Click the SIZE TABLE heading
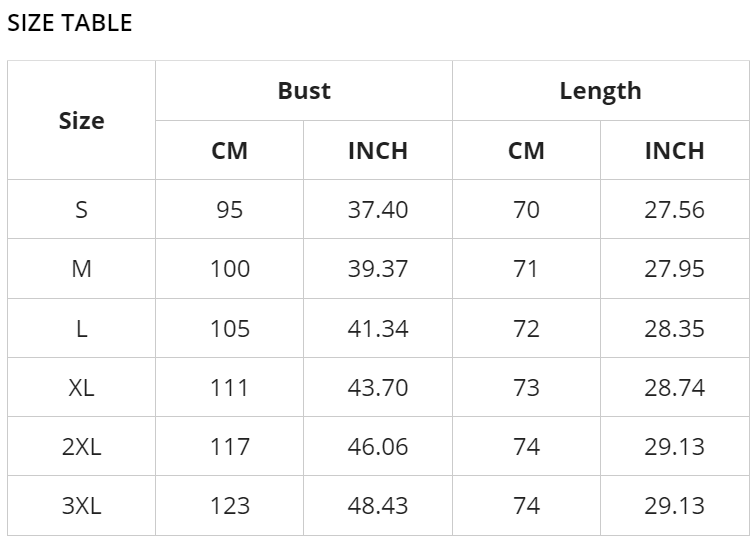Screen dimensions: 753x544 tap(70, 23)
